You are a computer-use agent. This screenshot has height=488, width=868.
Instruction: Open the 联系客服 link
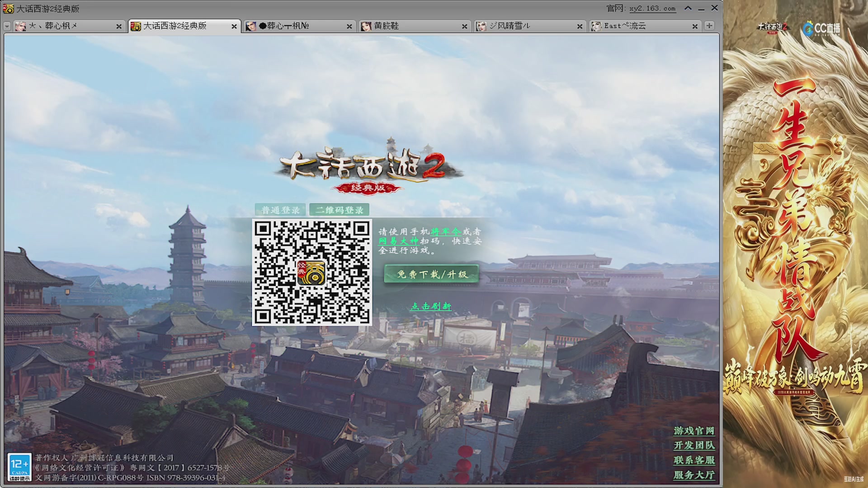[x=694, y=460]
